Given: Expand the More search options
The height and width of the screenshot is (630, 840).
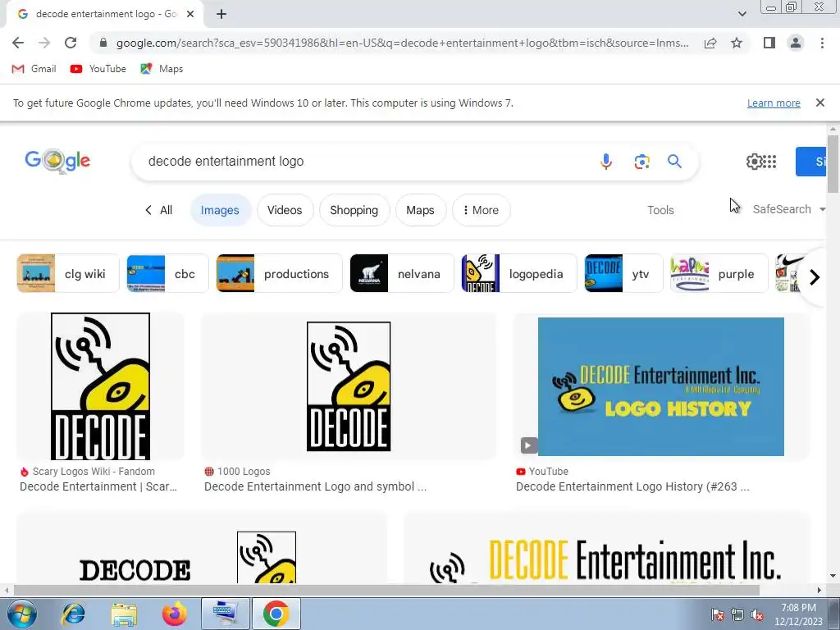Looking at the screenshot, I should coord(481,210).
